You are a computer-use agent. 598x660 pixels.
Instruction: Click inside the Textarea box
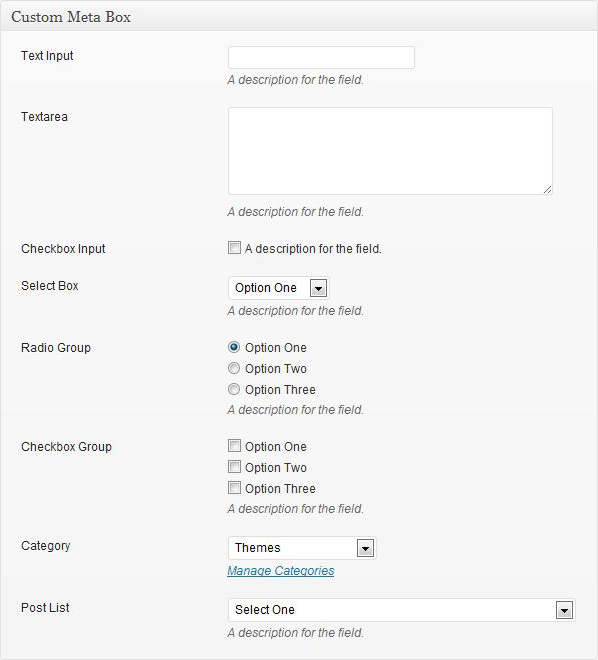click(x=390, y=151)
